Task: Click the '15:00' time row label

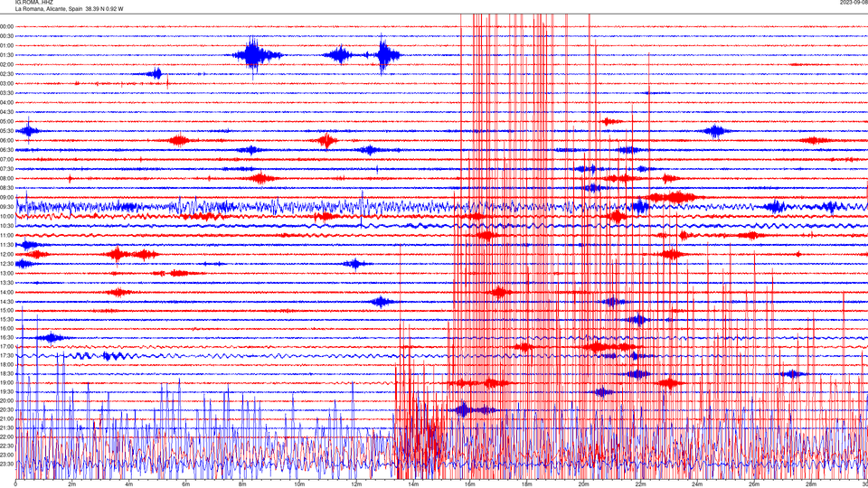Action: (7, 310)
